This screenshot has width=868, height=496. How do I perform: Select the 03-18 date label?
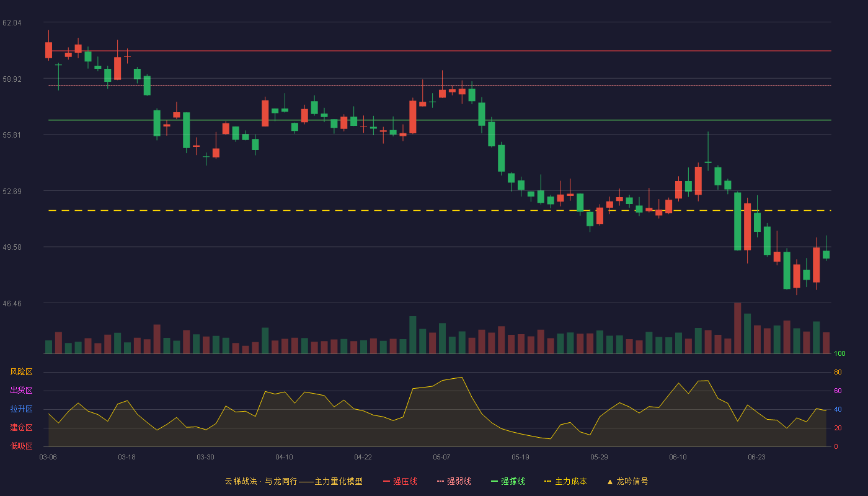(x=126, y=457)
